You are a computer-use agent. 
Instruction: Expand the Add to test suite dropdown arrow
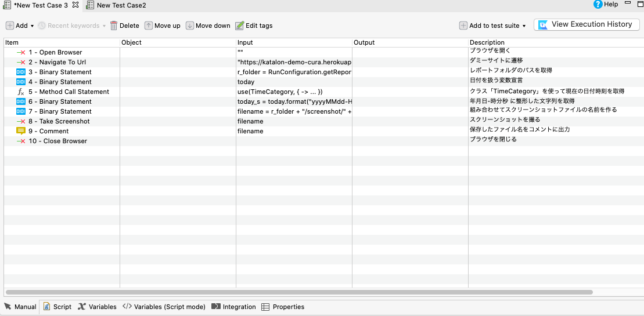pos(524,26)
